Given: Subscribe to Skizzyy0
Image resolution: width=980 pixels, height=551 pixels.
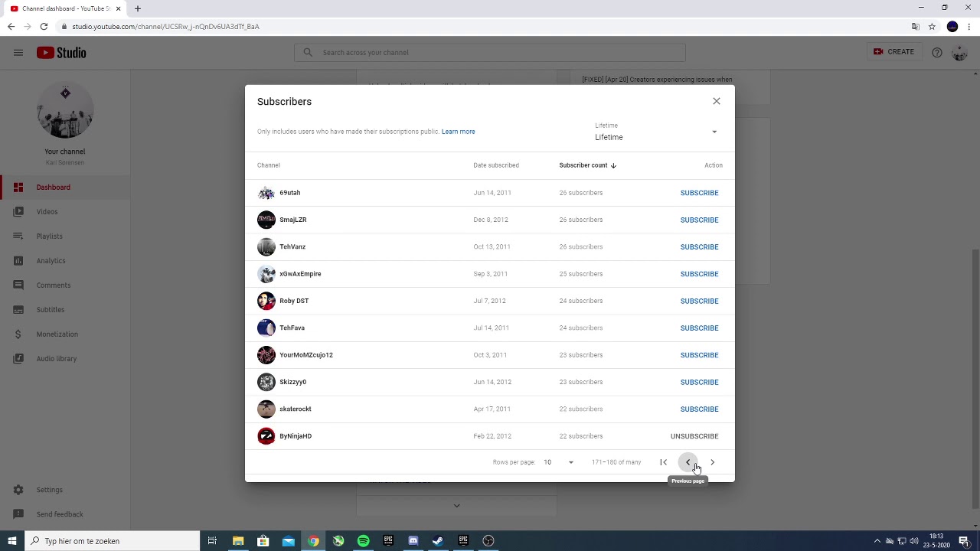Looking at the screenshot, I should click(699, 382).
